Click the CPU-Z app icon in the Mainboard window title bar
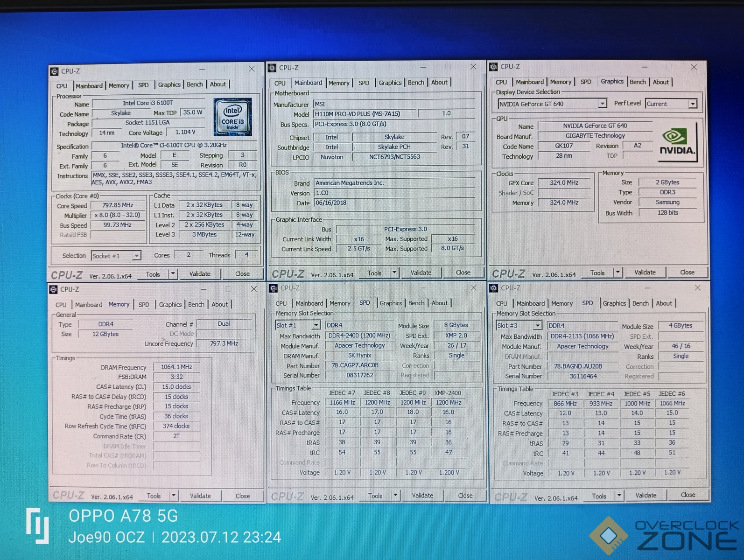744x560 pixels. pos(272,68)
